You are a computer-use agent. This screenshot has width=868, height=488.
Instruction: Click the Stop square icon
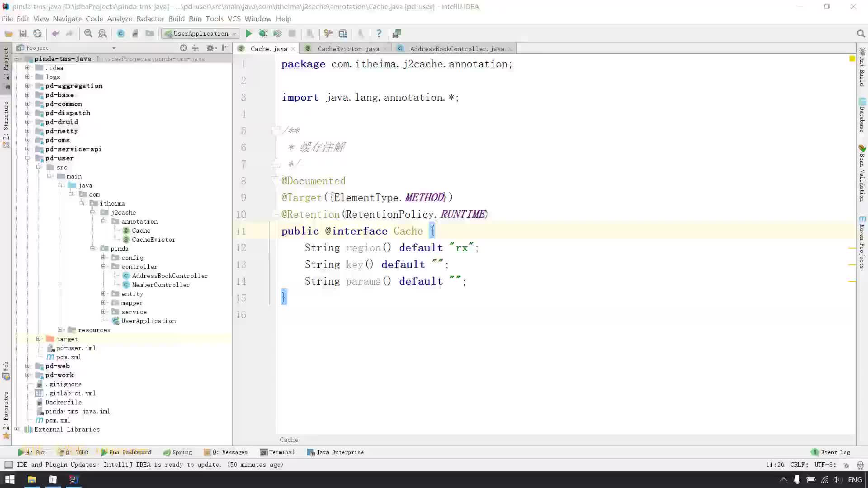[292, 33]
